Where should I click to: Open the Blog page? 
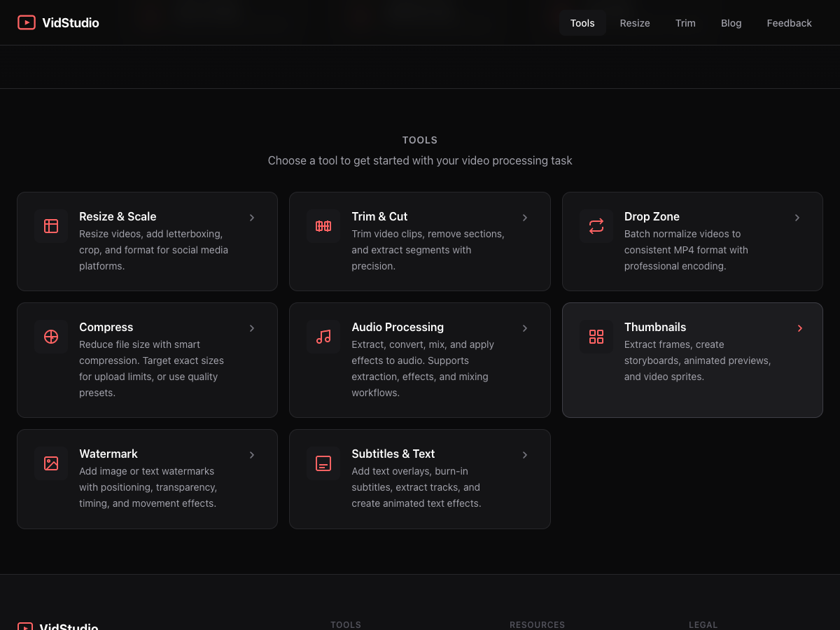tap(731, 22)
